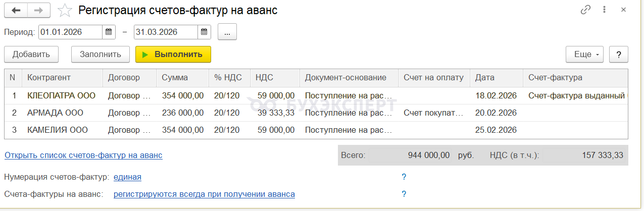
Task: Show hint for invoice numbering question mark
Action: click(x=404, y=177)
